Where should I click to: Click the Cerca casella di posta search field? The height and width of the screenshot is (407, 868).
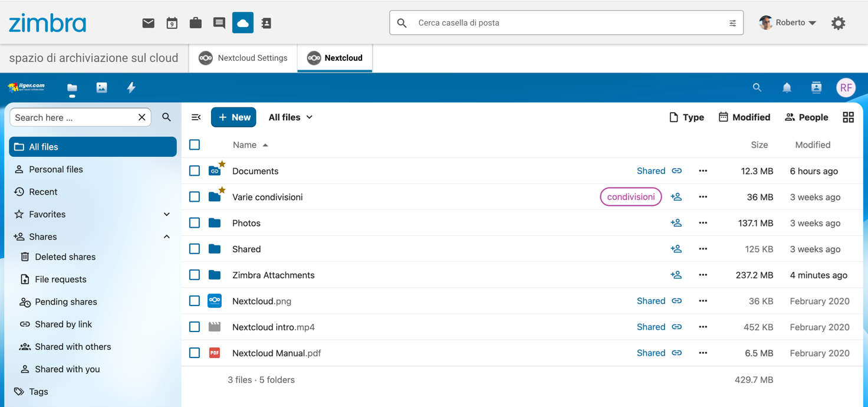coord(566,23)
